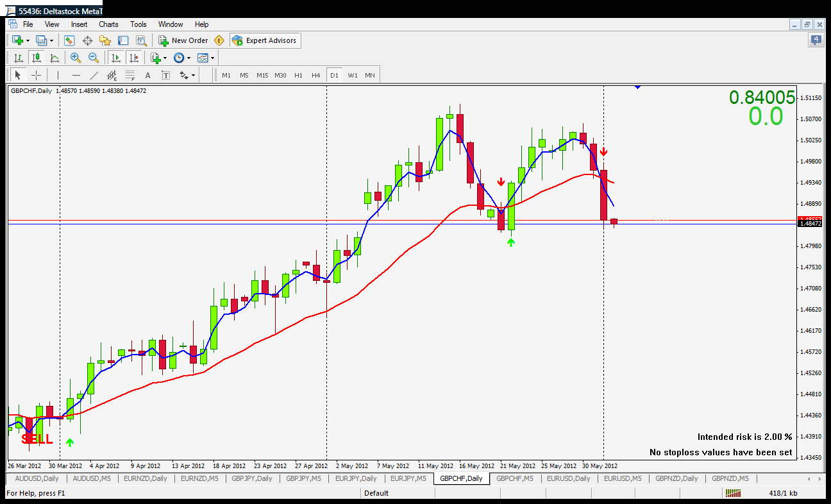Open the Data Window crosshair-circle icon
The width and height of the screenshot is (831, 504).
pos(87,40)
